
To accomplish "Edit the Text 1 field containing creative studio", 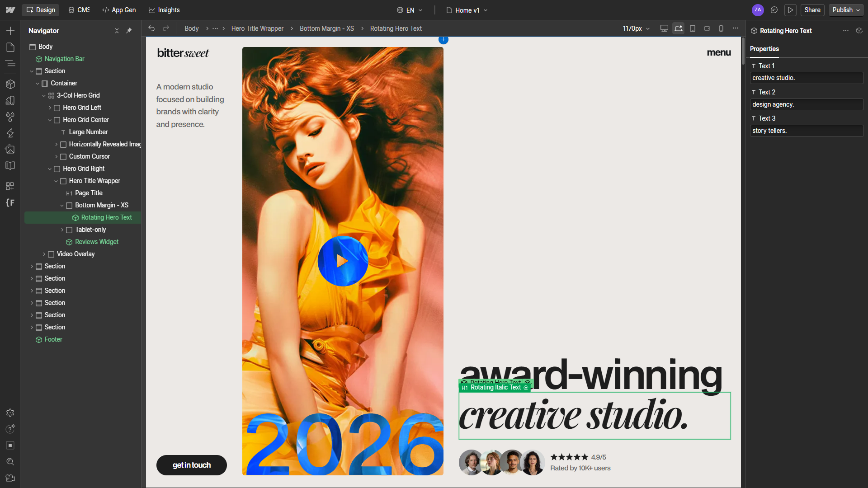I will point(807,78).
